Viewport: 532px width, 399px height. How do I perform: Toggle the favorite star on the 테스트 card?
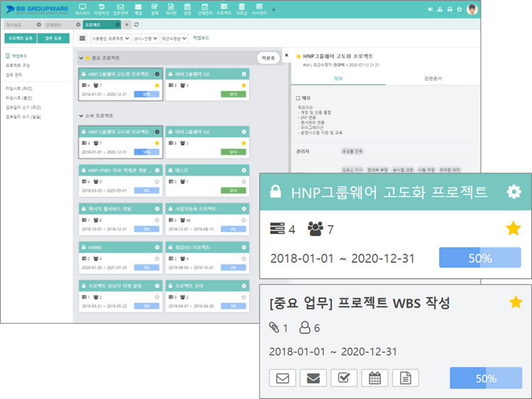click(x=243, y=181)
